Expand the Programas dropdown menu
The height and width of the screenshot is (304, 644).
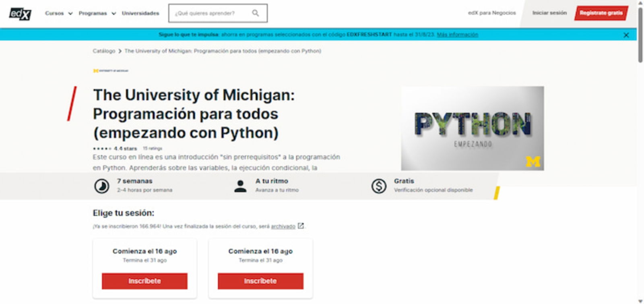[97, 13]
